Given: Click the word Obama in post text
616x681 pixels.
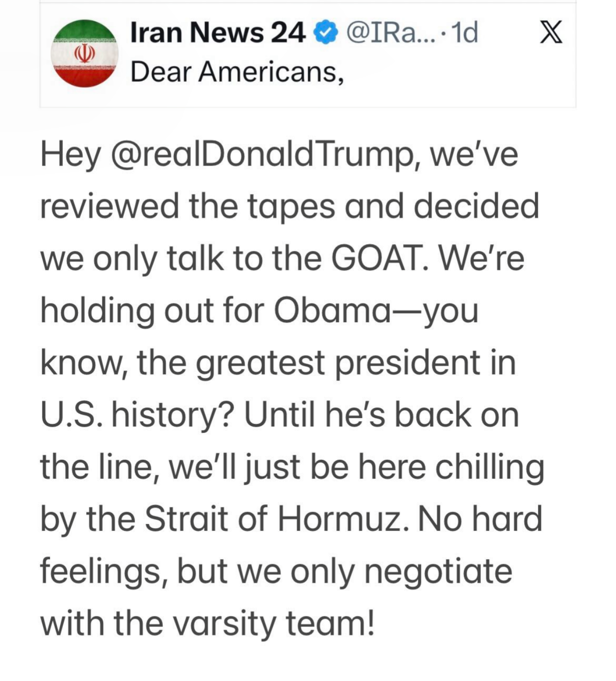Looking at the screenshot, I should click(333, 311).
